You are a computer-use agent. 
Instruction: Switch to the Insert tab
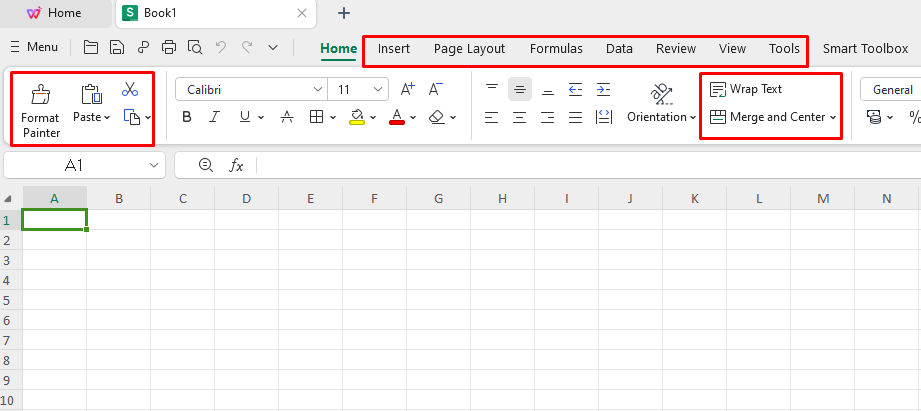[x=394, y=49]
